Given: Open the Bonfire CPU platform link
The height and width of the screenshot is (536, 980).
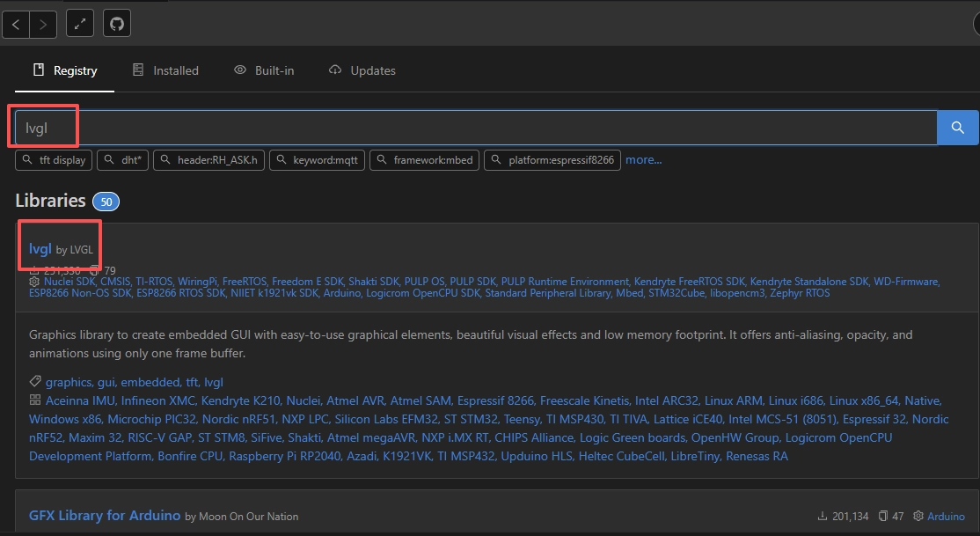Looking at the screenshot, I should tap(190, 457).
